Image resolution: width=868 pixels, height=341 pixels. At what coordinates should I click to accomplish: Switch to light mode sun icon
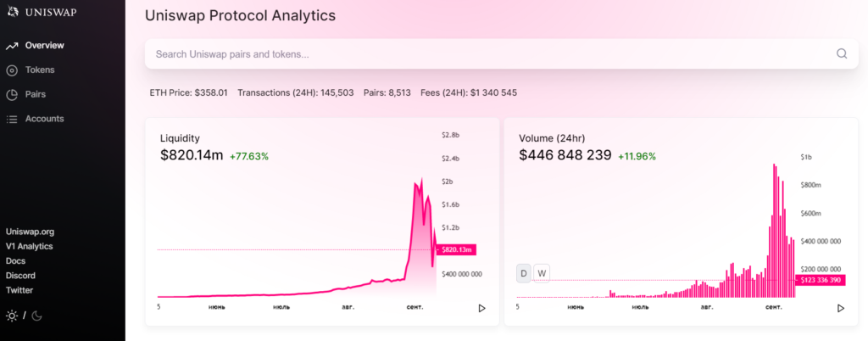tap(12, 316)
